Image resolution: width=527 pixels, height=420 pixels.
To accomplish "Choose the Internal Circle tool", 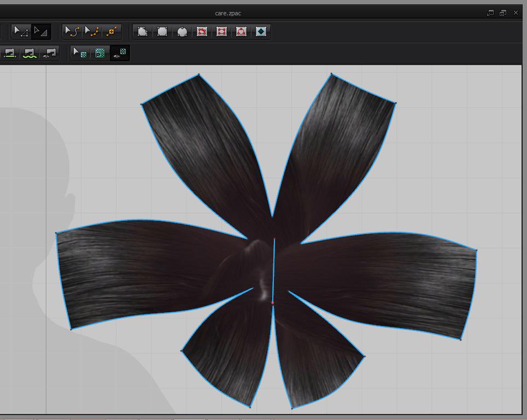I will click(241, 32).
